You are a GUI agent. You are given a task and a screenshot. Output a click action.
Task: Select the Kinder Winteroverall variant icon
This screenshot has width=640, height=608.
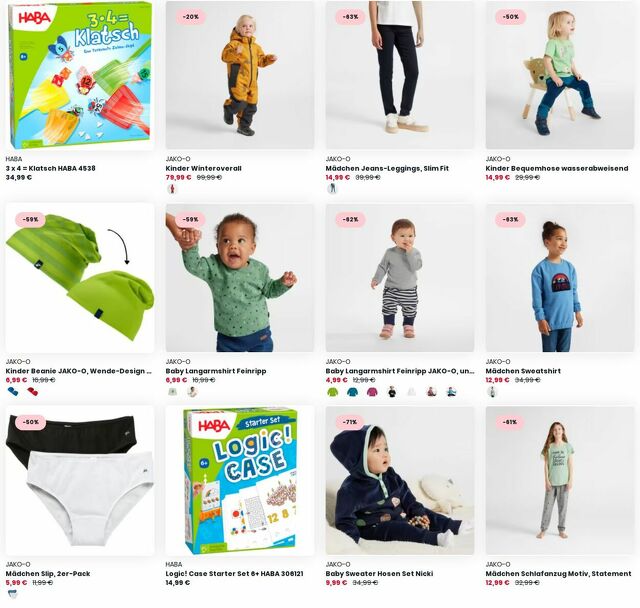click(172, 189)
